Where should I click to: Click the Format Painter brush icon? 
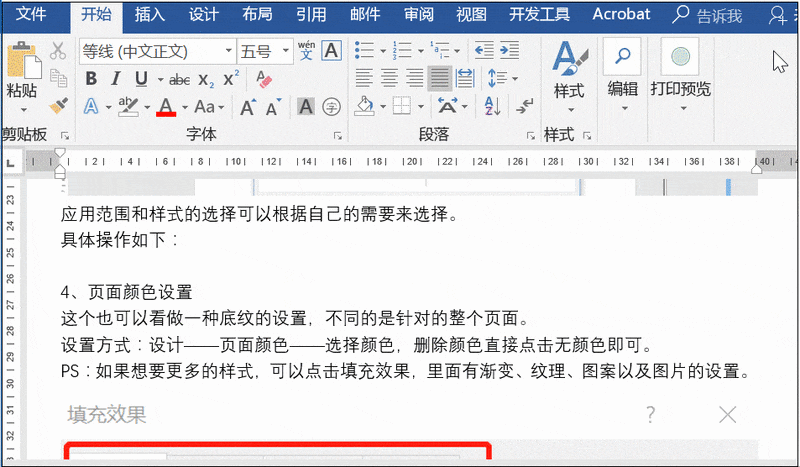click(59, 106)
